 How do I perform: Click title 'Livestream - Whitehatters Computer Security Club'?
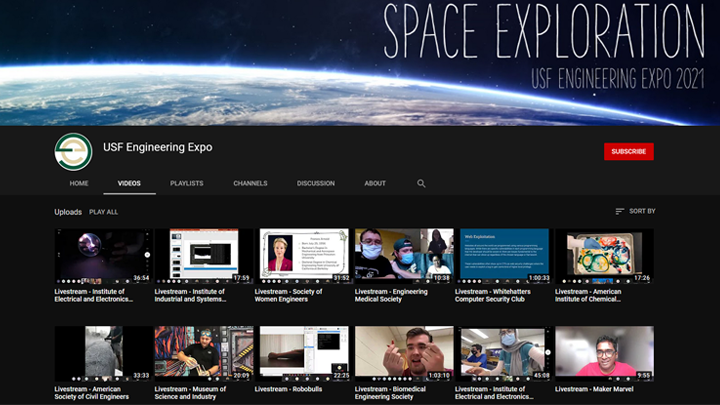pos(492,295)
